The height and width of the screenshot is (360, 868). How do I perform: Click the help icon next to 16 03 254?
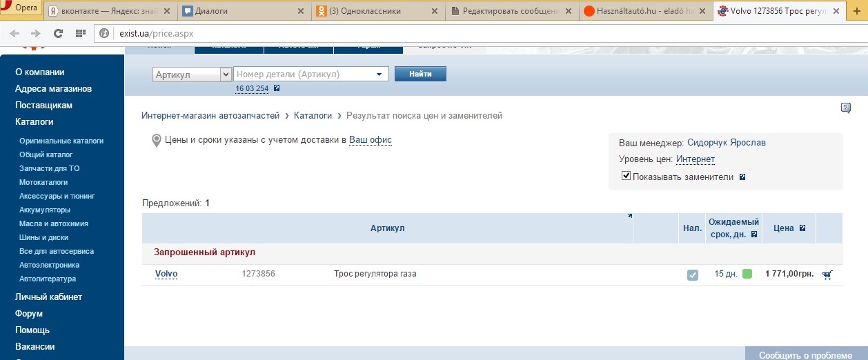(x=277, y=88)
